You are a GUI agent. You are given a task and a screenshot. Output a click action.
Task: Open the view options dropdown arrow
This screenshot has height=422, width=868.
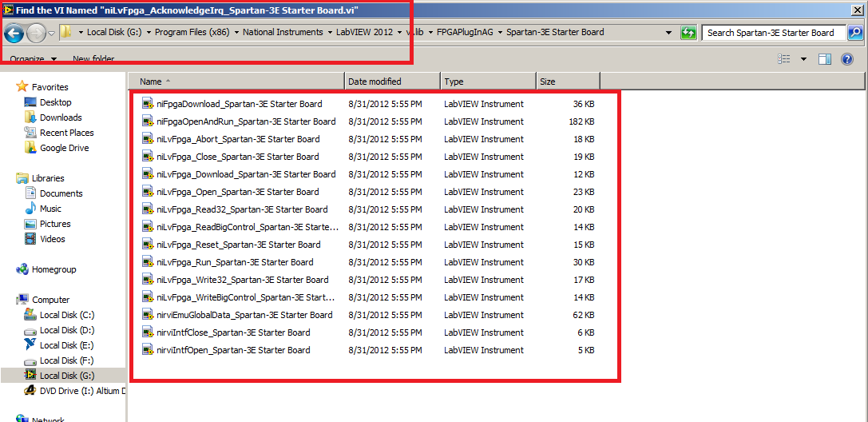[803, 59]
